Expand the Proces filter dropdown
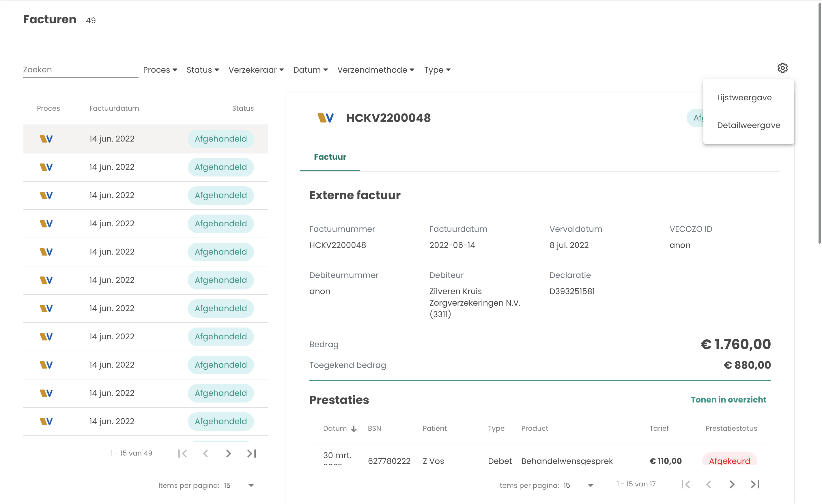Viewport: 822px width, 504px height. tap(160, 70)
